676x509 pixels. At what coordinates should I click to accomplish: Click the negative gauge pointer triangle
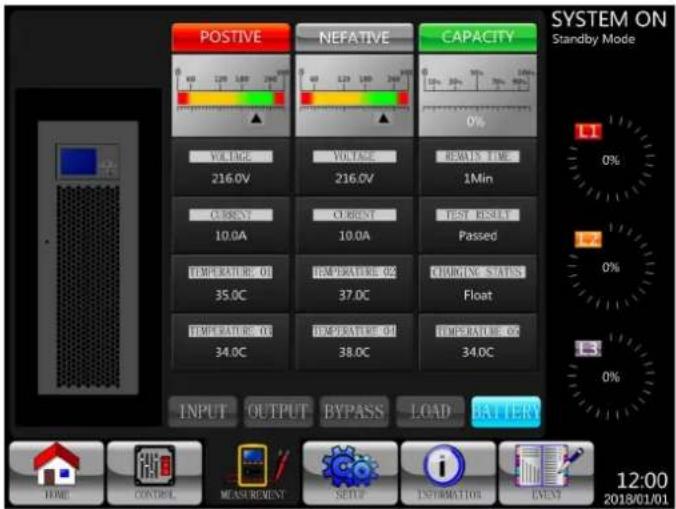[383, 118]
